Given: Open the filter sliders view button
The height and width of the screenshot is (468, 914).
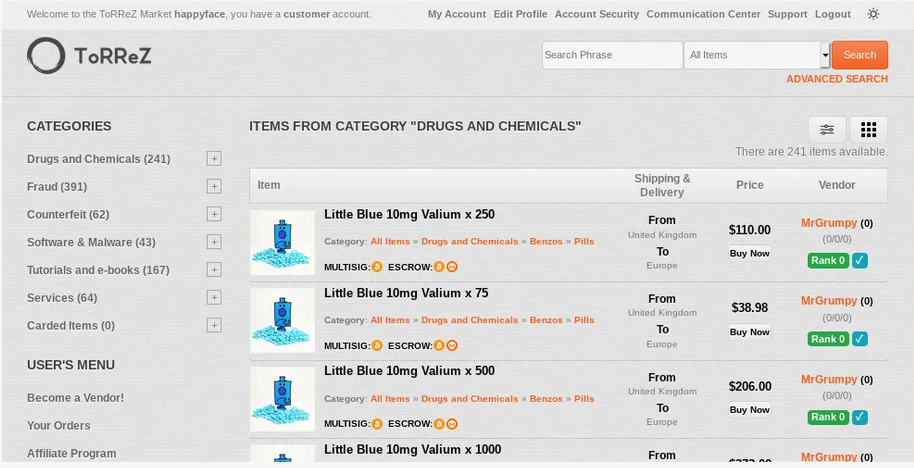Looking at the screenshot, I should [x=827, y=129].
